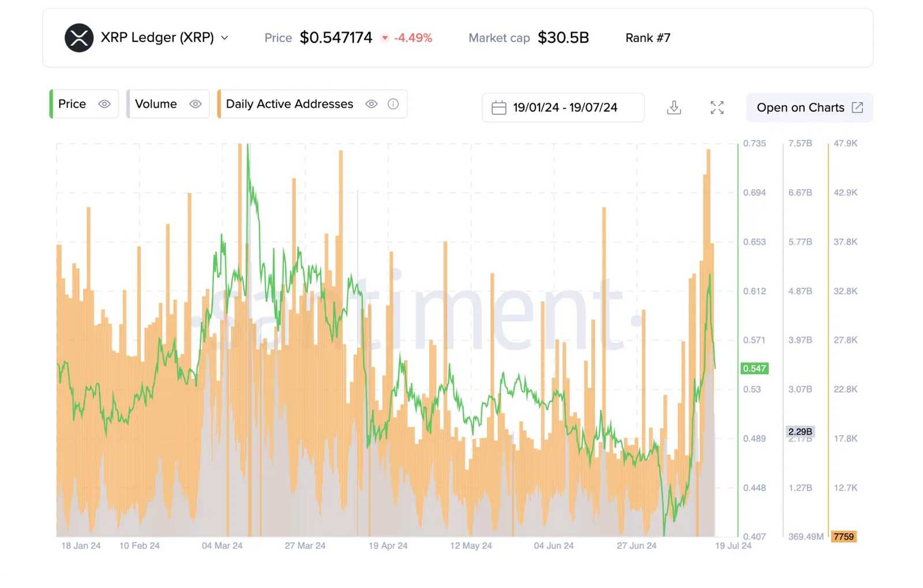Click the green 0.547 current price tag

tap(755, 368)
